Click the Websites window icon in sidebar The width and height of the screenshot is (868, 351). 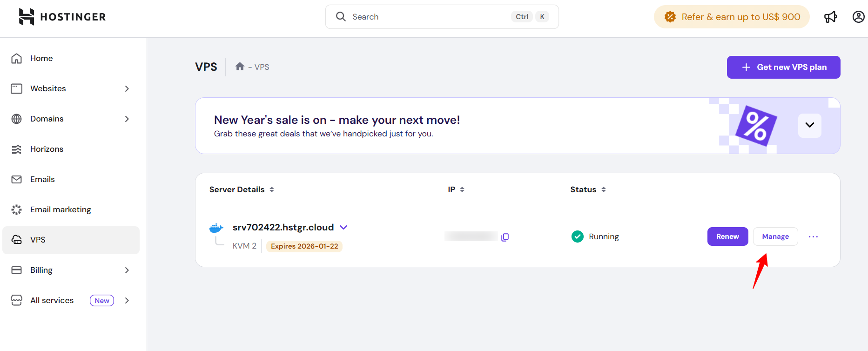17,88
